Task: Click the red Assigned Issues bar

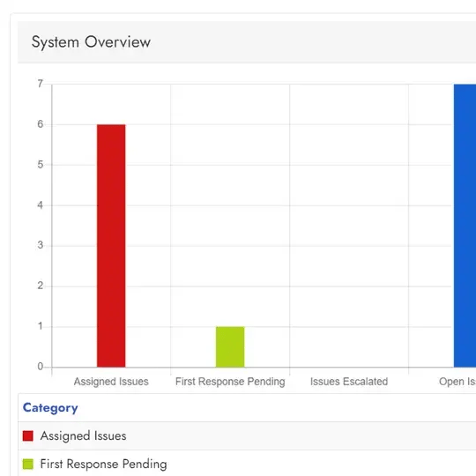Action: pos(111,246)
